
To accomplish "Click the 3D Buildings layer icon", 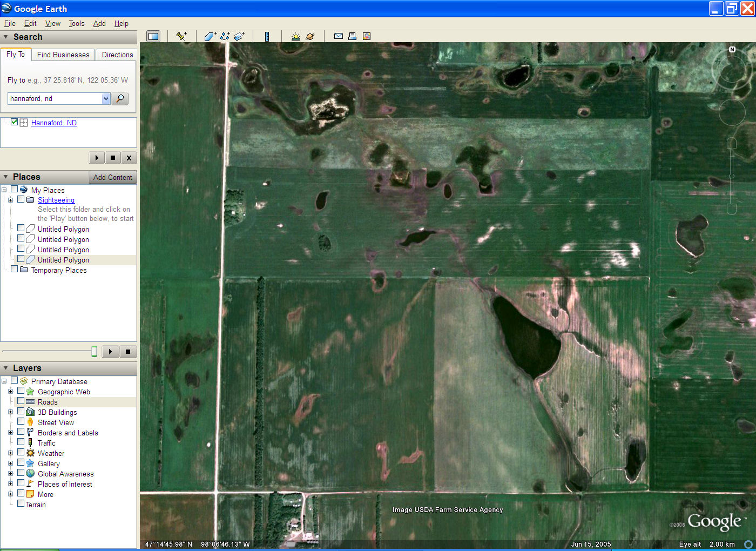I will click(30, 412).
